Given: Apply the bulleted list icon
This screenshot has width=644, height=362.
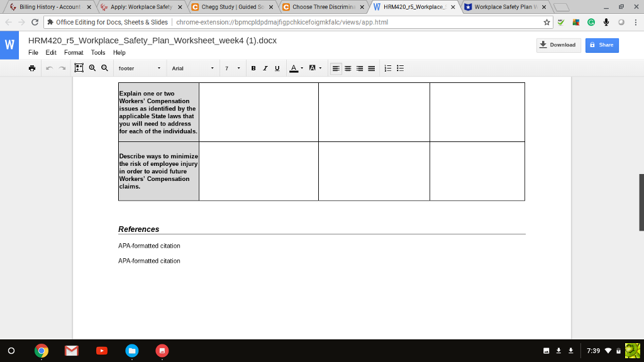Looking at the screenshot, I should tap(400, 68).
